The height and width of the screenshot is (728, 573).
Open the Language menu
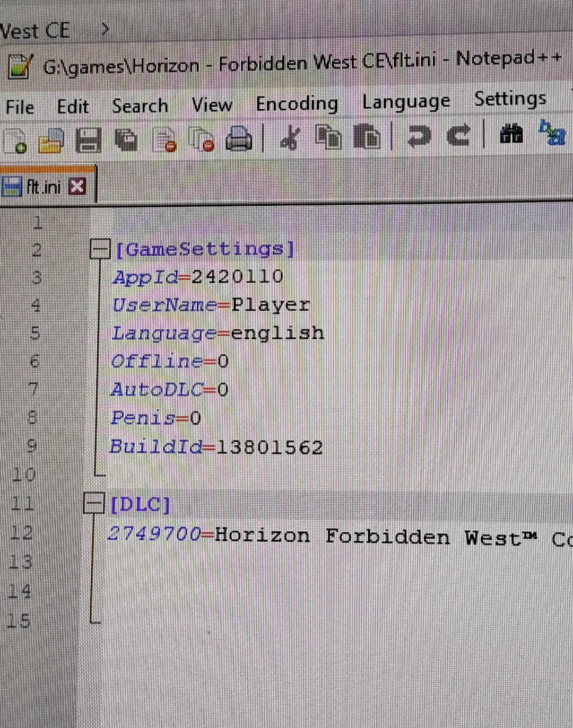pos(406,101)
